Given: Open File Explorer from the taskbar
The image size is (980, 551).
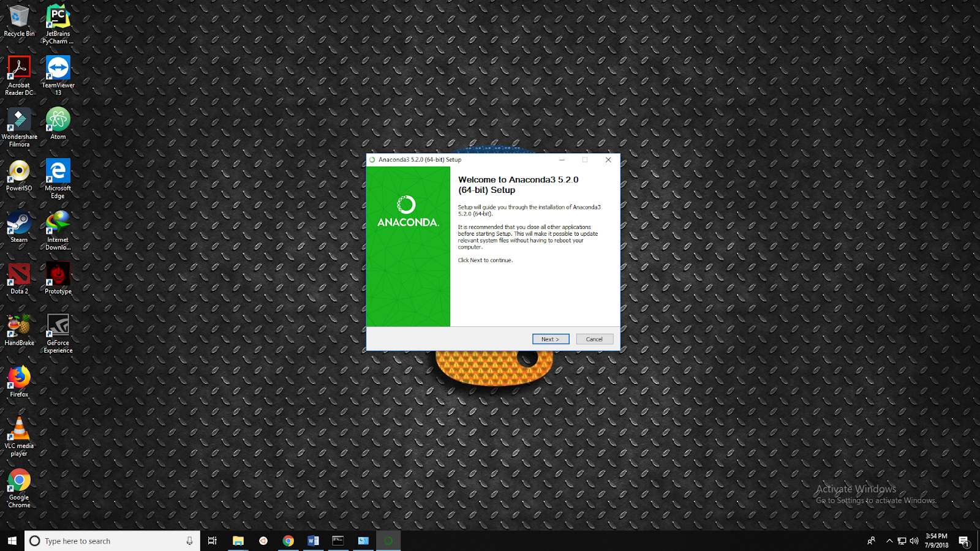Looking at the screenshot, I should click(238, 541).
